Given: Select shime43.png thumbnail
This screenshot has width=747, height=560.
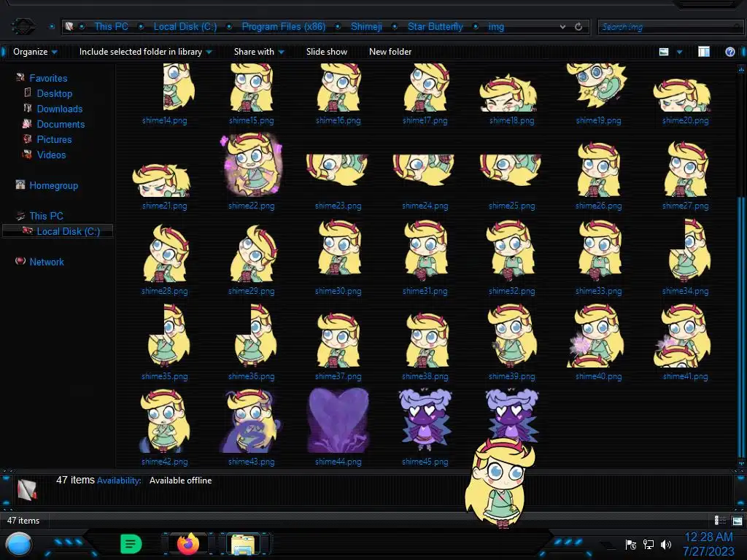Looking at the screenshot, I should [x=252, y=421].
